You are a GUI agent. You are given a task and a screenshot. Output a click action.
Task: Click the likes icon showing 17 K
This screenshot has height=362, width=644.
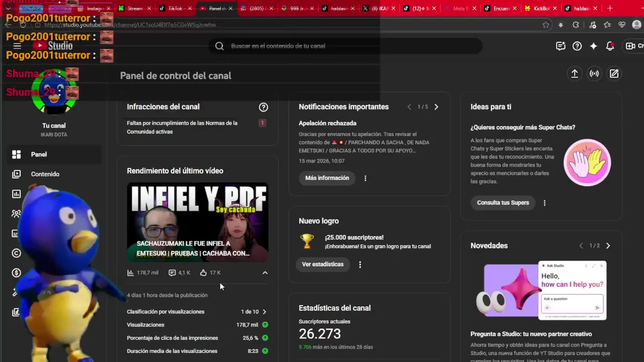[203, 273]
